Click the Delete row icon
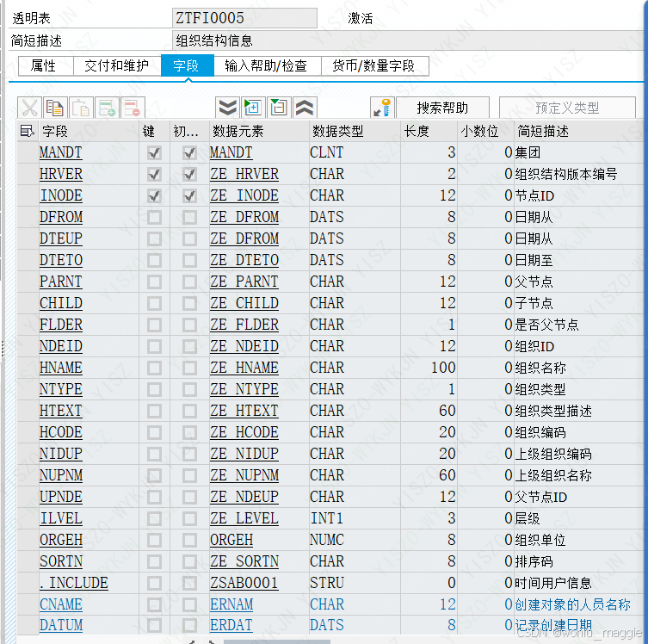Image resolution: width=648 pixels, height=644 pixels. click(133, 108)
